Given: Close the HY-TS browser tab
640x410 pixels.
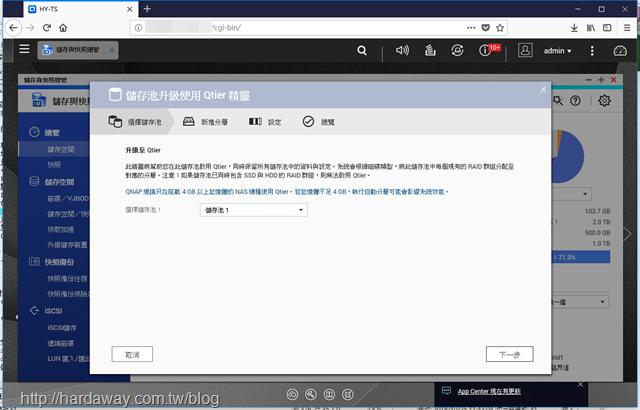Looking at the screenshot, I should pyautogui.click(x=129, y=9).
